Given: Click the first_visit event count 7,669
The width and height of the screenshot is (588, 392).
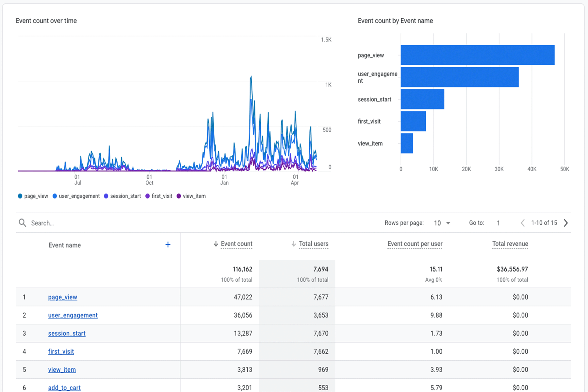Looking at the screenshot, I should point(245,351).
